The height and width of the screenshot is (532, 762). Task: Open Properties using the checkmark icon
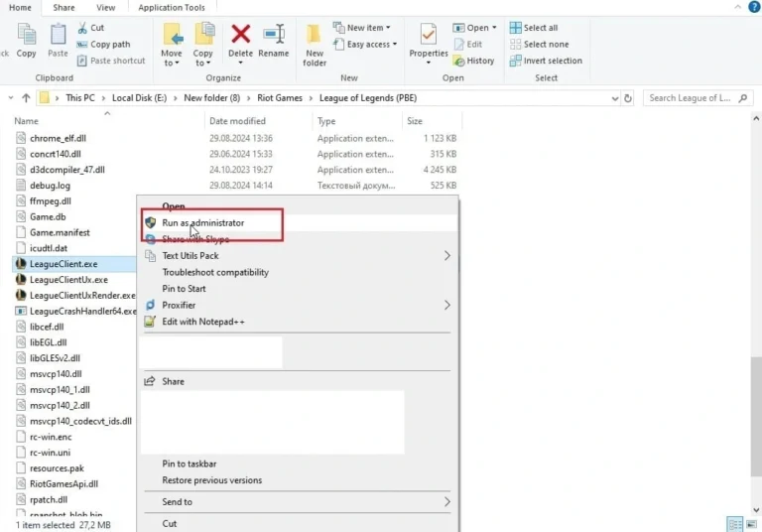point(430,37)
